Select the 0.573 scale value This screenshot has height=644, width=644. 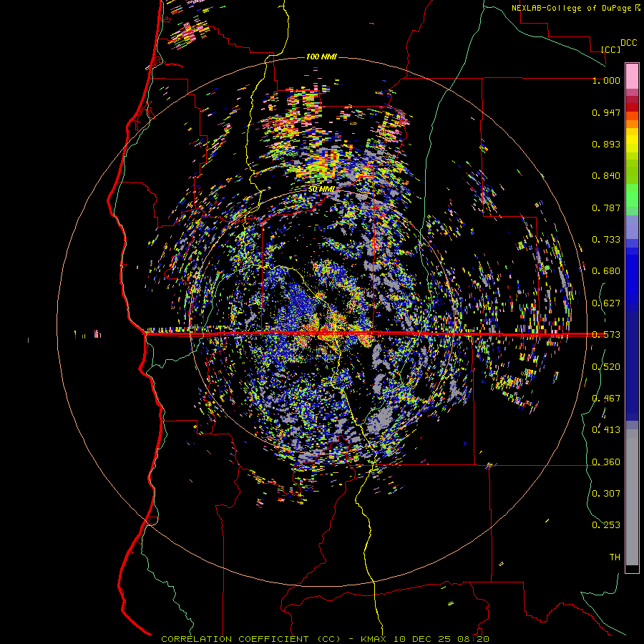tap(606, 335)
